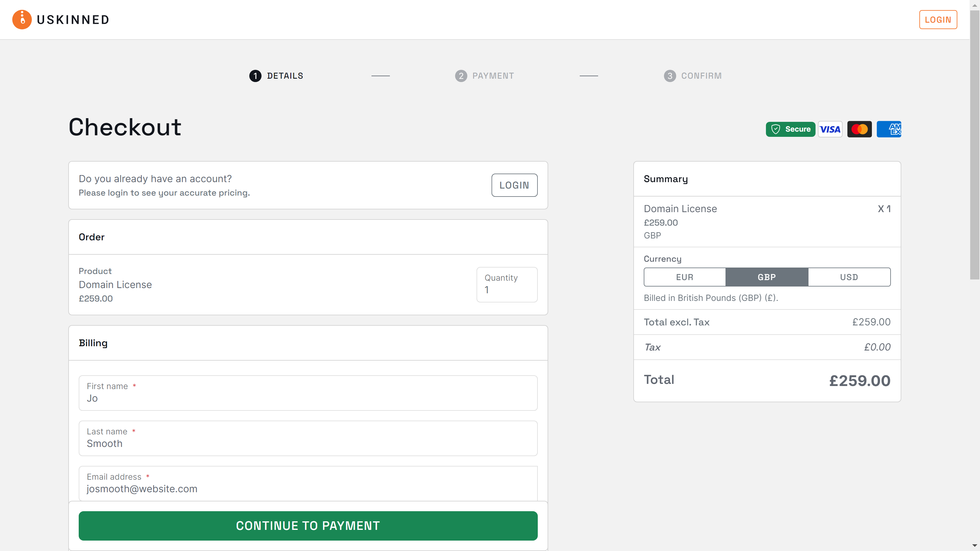Open the Confirm step label
Image resolution: width=980 pixels, height=551 pixels.
click(701, 76)
